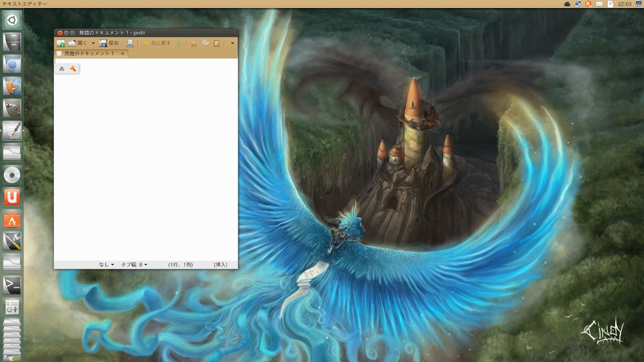Open system tools wrench launcher icon

tap(12, 241)
